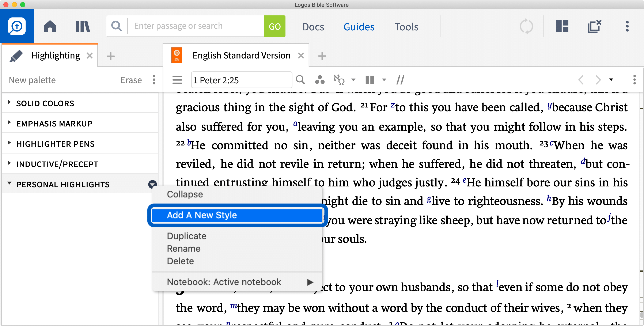Expand the INDUCTIVE/PRECEPT palette
This screenshot has width=644, height=326.
[x=9, y=163]
